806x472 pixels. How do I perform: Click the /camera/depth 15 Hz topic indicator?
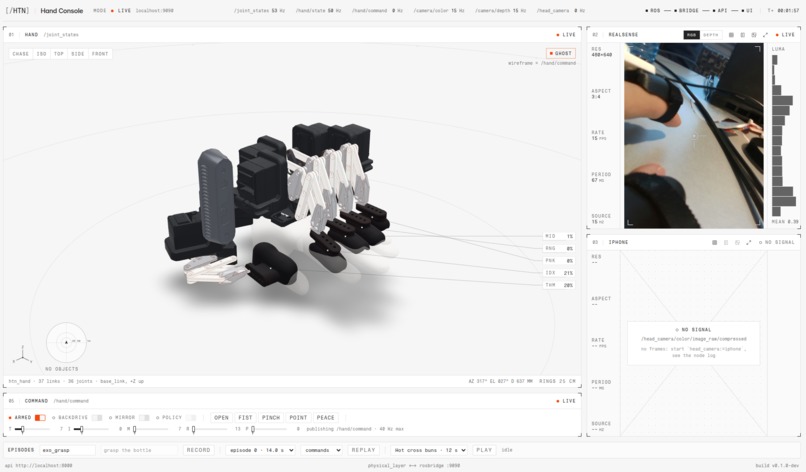point(500,11)
